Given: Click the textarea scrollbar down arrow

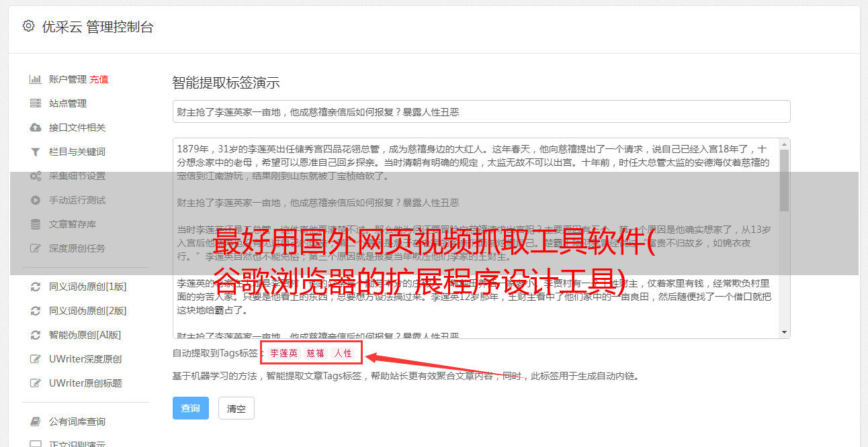Looking at the screenshot, I should pos(784,332).
